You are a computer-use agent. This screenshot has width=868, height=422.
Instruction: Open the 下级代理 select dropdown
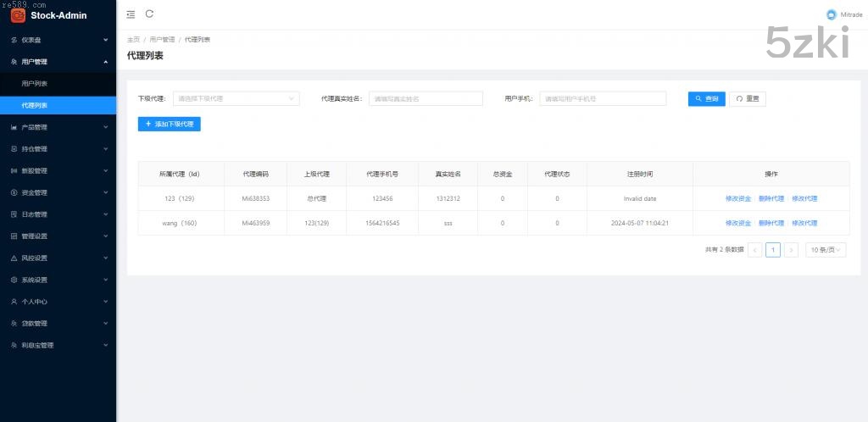[236, 98]
